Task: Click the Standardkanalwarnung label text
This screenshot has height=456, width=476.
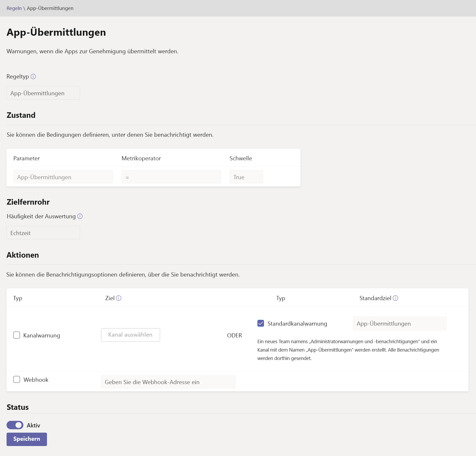Action: click(x=297, y=324)
